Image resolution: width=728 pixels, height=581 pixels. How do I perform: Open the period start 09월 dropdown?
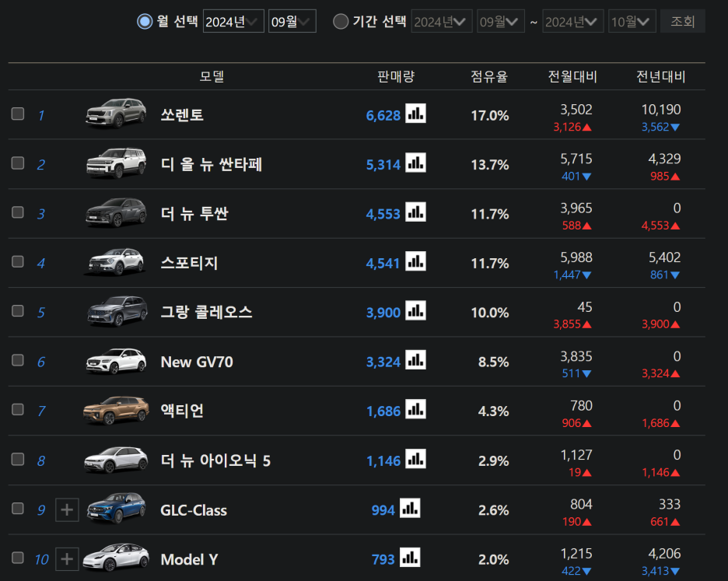pos(501,21)
